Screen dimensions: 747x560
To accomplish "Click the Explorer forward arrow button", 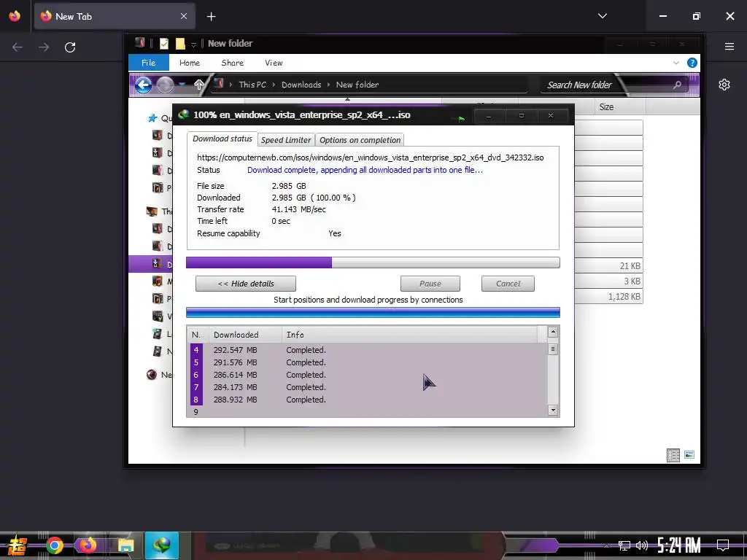I will 166,85.
